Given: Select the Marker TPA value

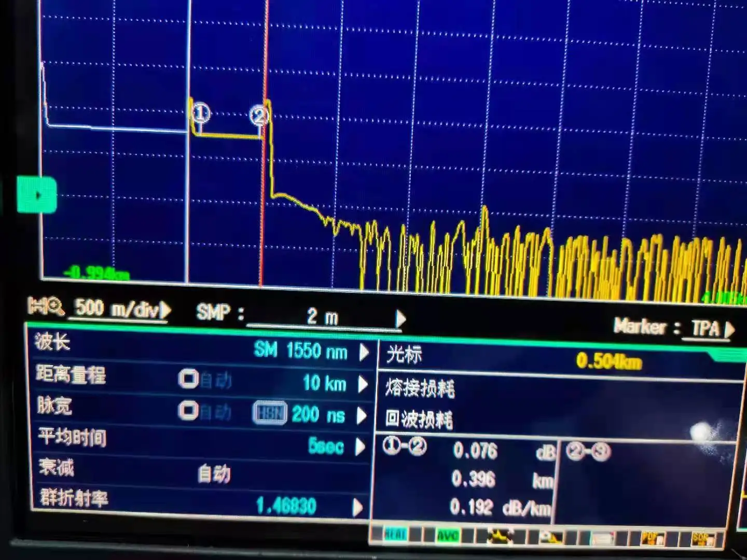Looking at the screenshot, I should pyautogui.click(x=706, y=328).
